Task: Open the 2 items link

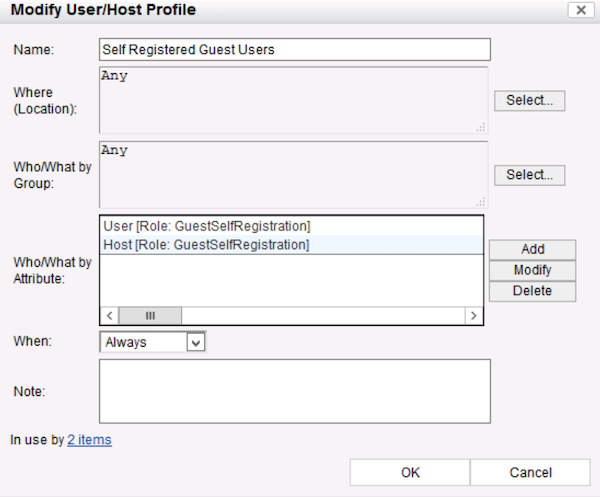Action: (x=89, y=439)
